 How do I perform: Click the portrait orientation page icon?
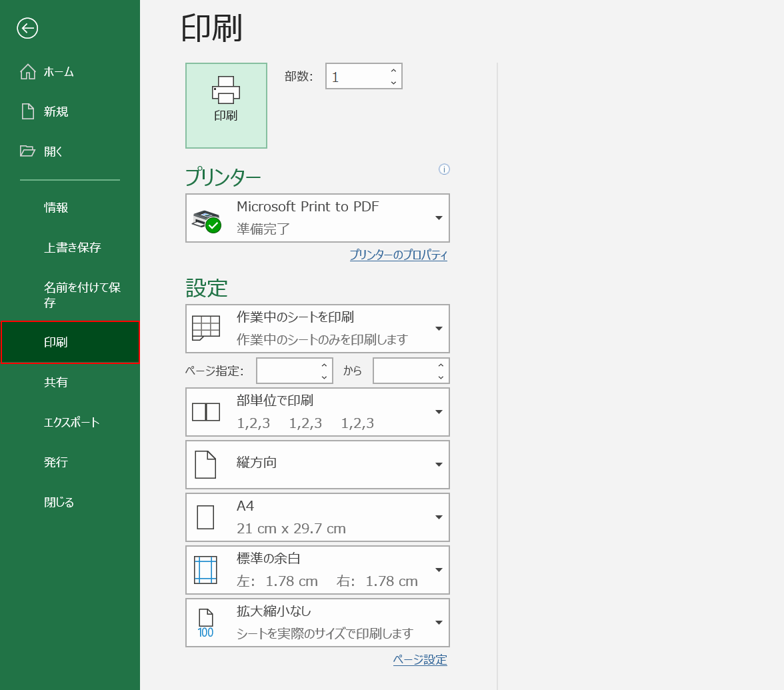206,465
